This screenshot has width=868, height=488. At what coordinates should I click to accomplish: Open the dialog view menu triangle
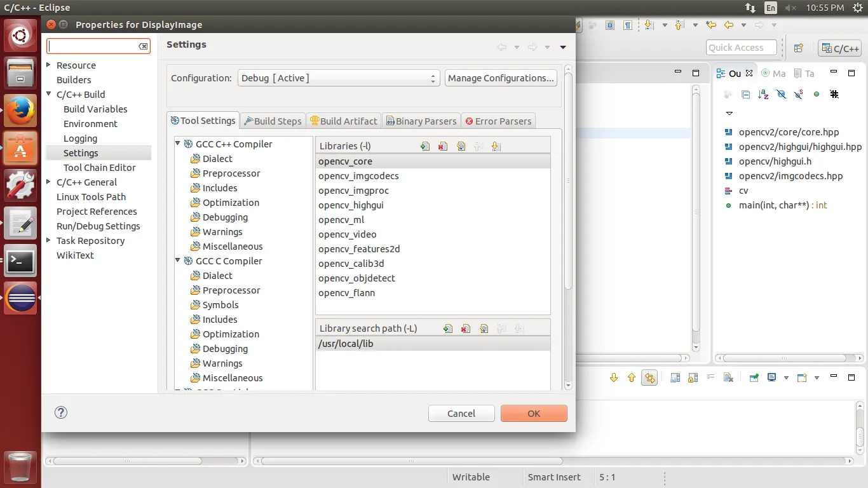click(563, 47)
